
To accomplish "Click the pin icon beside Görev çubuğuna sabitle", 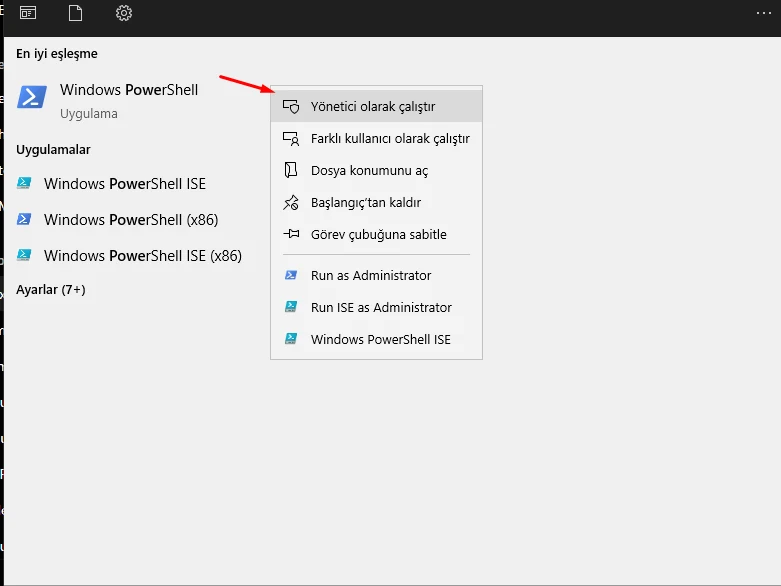I will click(291, 234).
